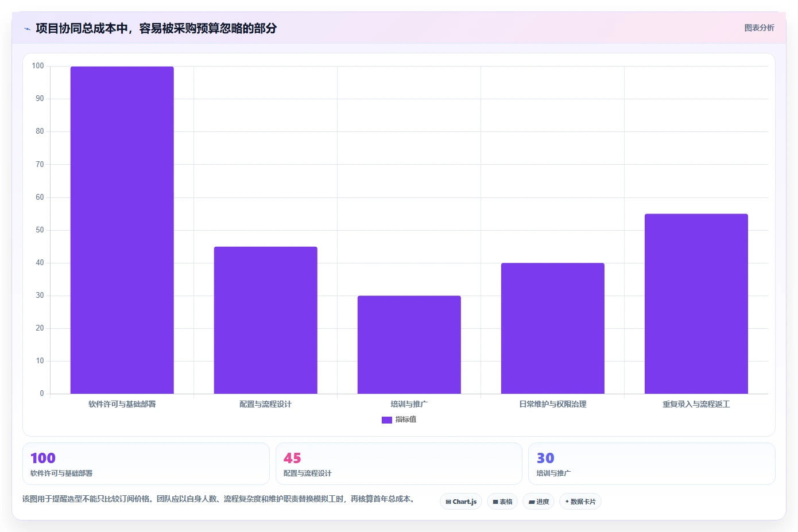The height and width of the screenshot is (532, 798).
Task: Click 培训与推广 caption under the 30 card
Action: (553, 473)
